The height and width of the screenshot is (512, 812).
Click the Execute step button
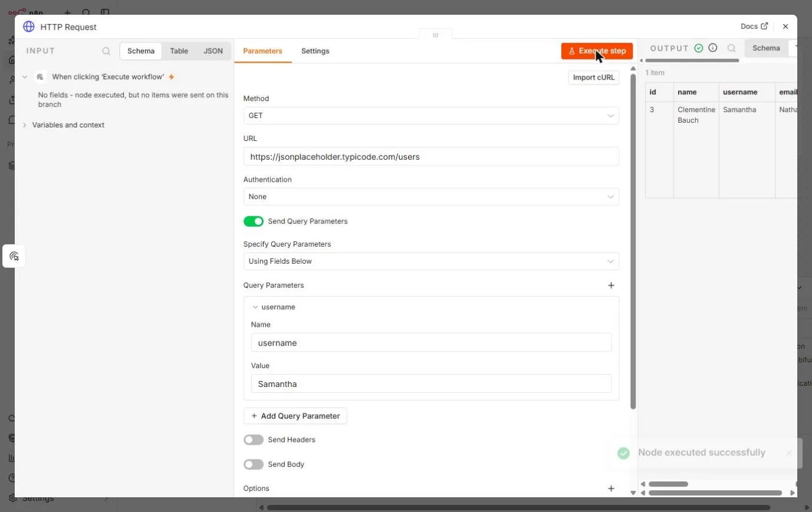coord(597,51)
